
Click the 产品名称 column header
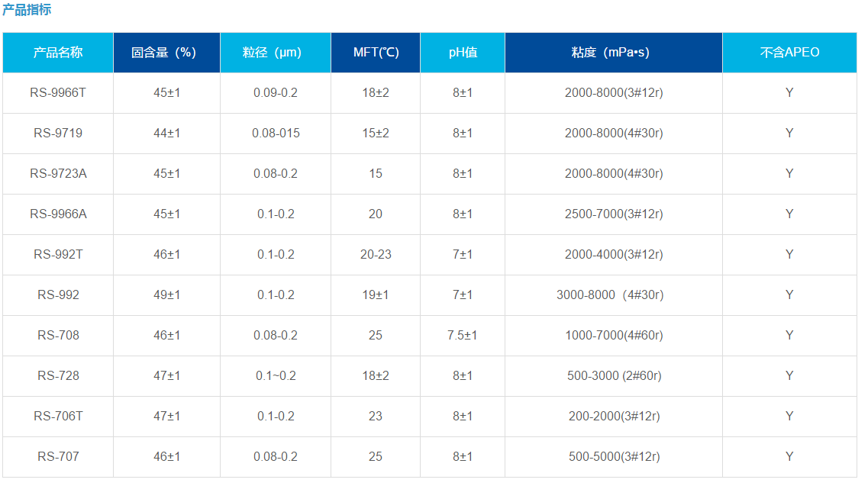point(58,53)
